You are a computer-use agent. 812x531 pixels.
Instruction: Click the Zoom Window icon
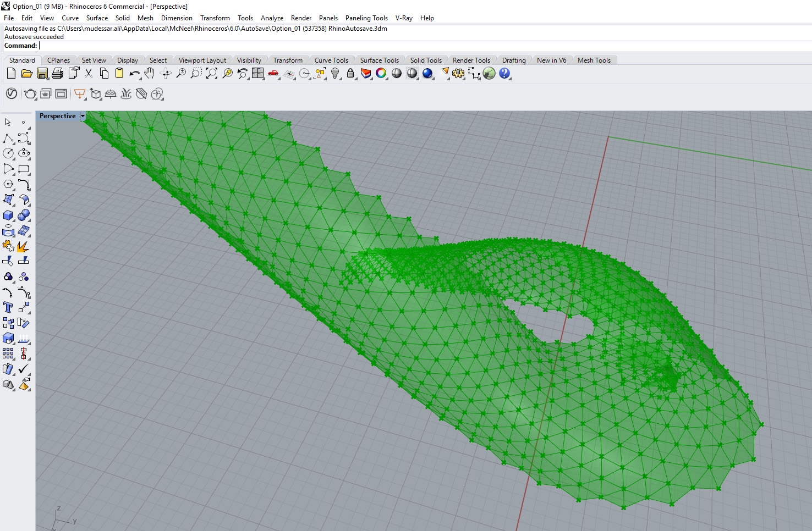196,73
